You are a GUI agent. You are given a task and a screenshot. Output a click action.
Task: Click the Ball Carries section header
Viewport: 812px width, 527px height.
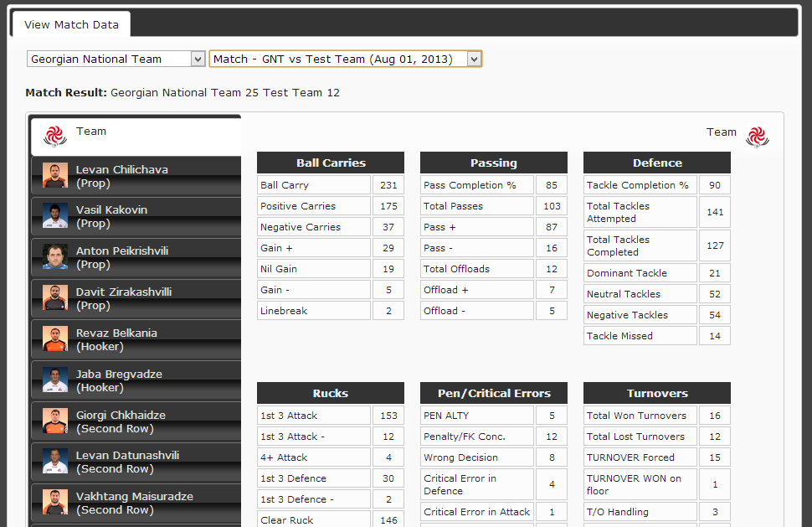click(331, 163)
